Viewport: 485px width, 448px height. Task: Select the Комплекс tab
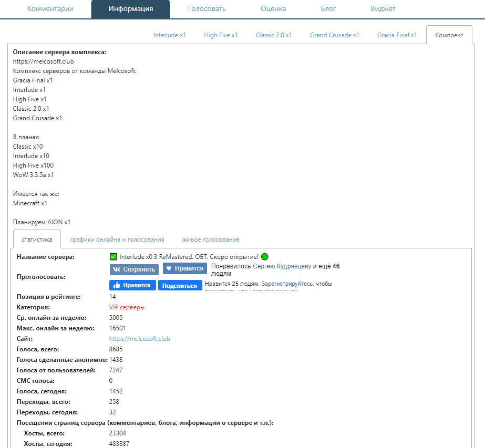[449, 35]
